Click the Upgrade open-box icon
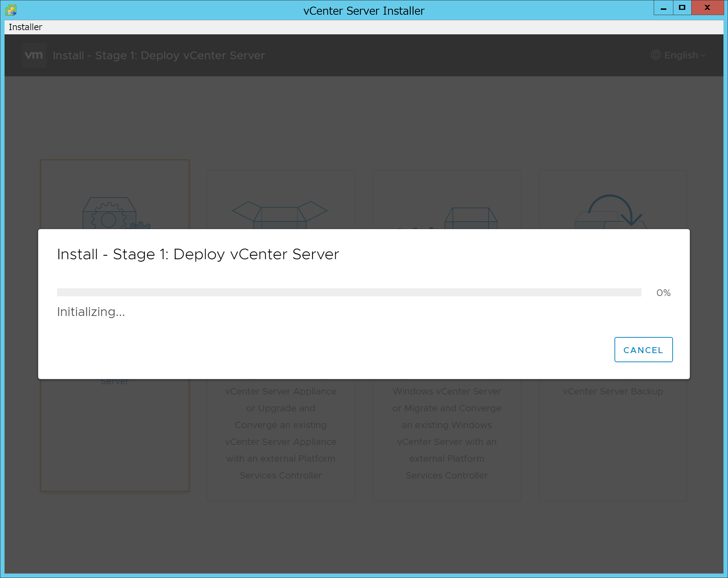The image size is (728, 578). click(x=280, y=215)
